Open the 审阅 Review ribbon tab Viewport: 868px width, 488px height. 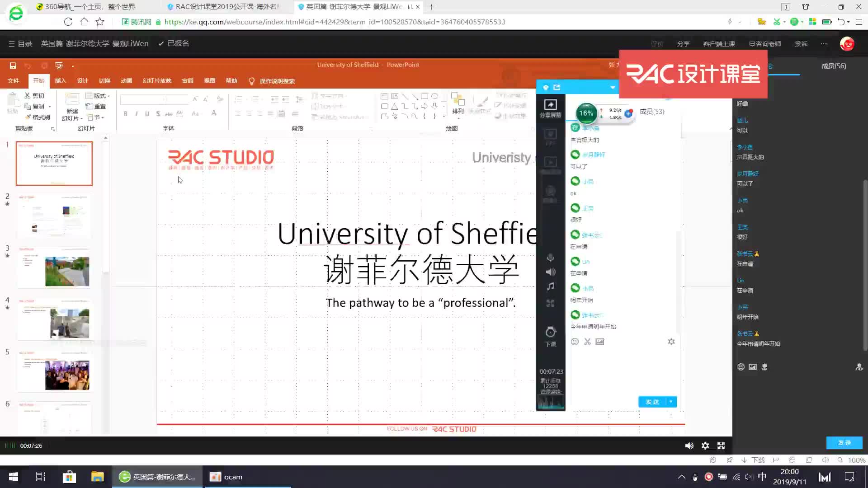(188, 81)
